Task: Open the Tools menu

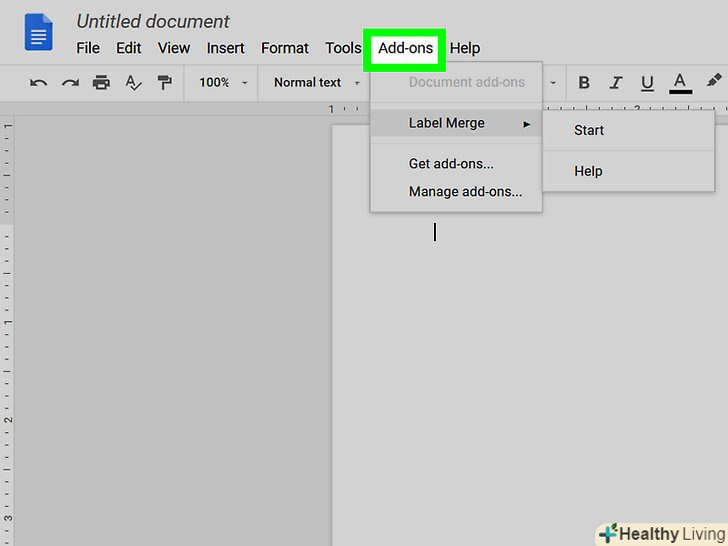Action: (343, 48)
